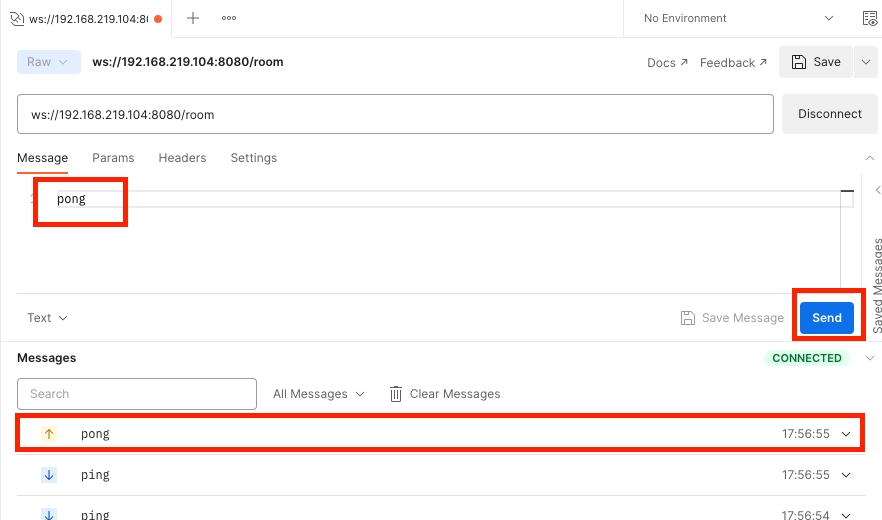Viewport: 882px width, 520px height.
Task: Click Clear Messages
Action: pos(445,394)
